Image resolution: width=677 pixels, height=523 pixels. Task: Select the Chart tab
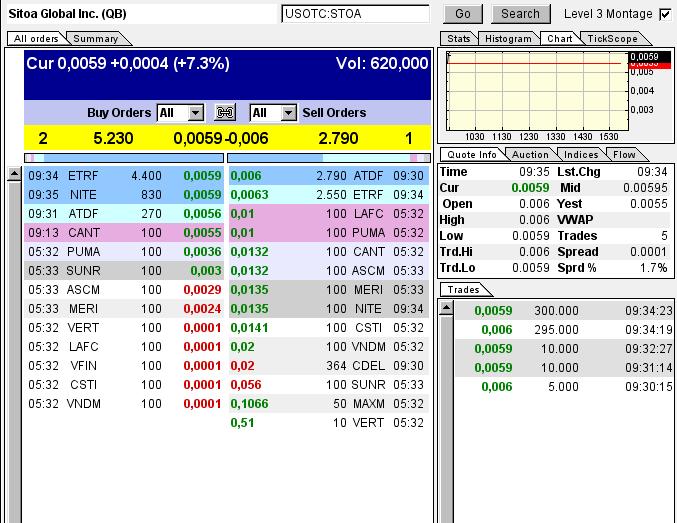(560, 38)
